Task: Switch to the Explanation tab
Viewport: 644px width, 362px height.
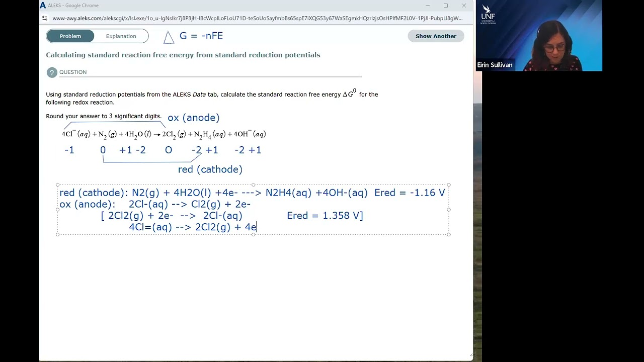Action: point(121,36)
